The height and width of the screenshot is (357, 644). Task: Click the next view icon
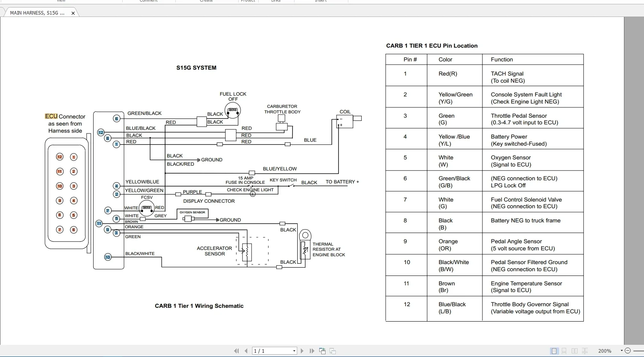(x=333, y=351)
